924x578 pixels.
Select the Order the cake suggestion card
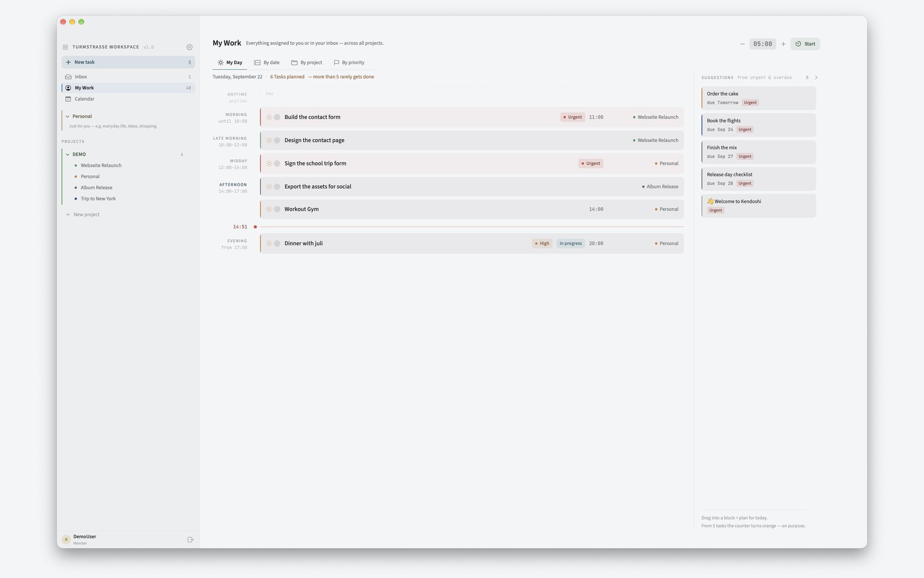click(x=759, y=98)
